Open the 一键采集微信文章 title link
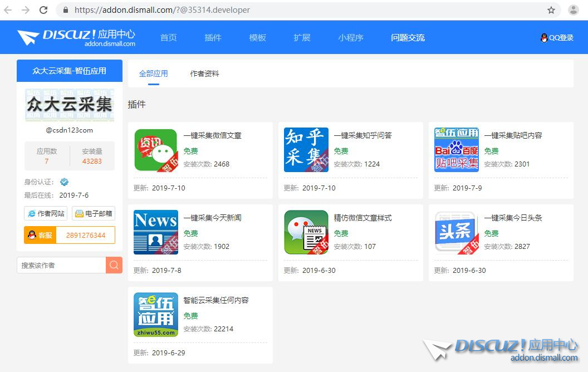This screenshot has height=372, width=588. 212,135
